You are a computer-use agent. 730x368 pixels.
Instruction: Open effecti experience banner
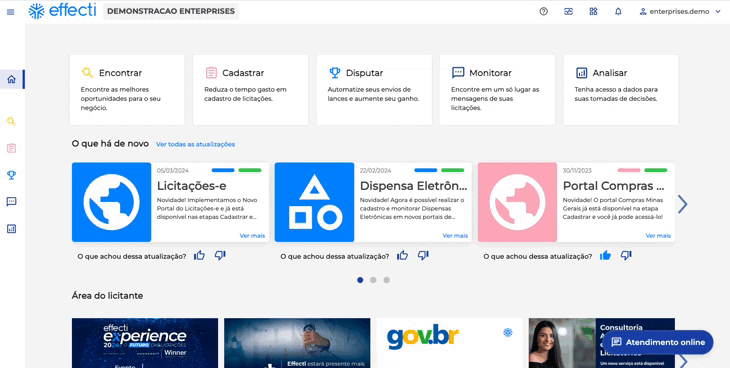145,343
